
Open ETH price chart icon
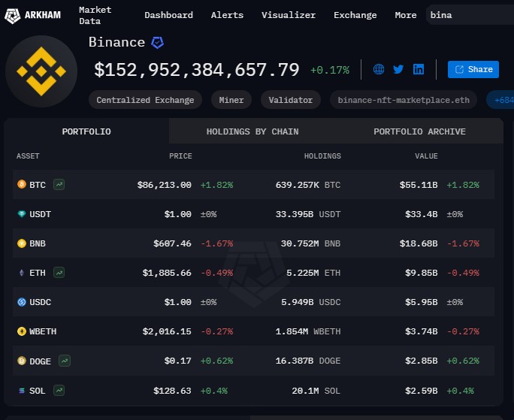click(x=59, y=273)
